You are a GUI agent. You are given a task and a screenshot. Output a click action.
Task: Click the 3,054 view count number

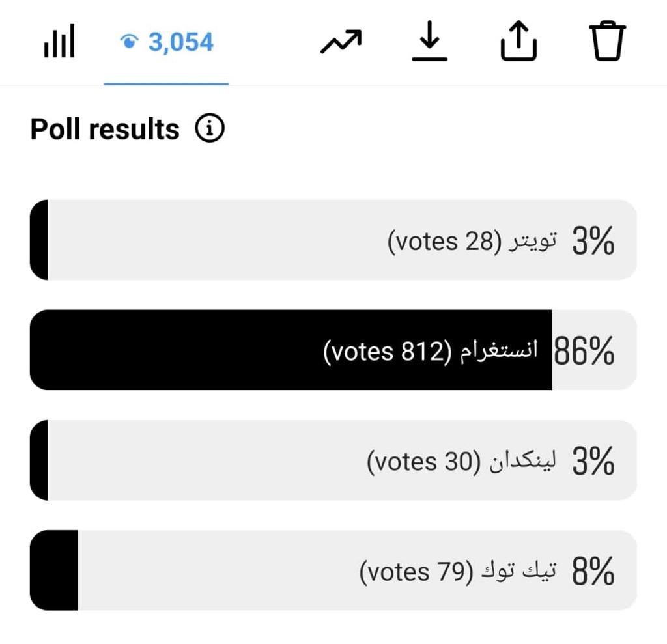coord(181,42)
